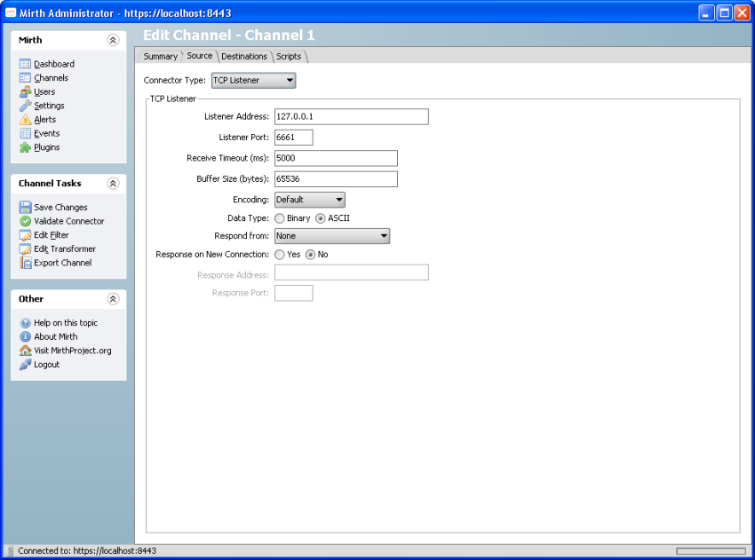Switch to the Source tab
The width and height of the screenshot is (755, 560).
coord(199,56)
